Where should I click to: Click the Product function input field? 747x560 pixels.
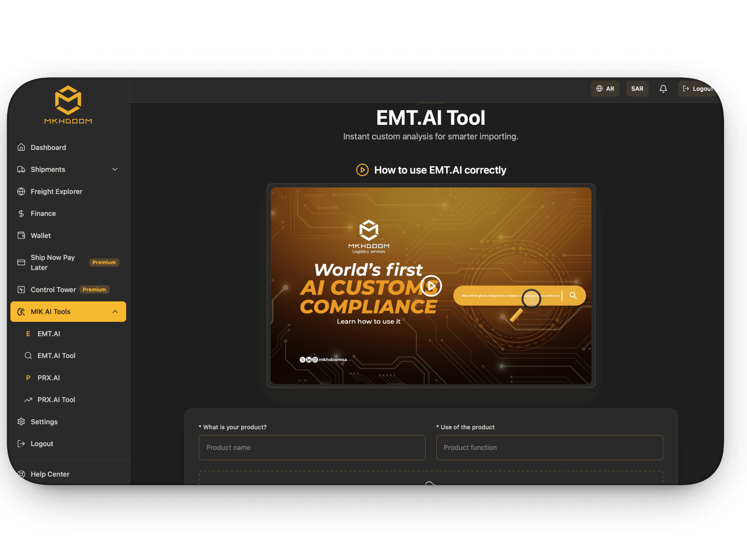coord(549,448)
